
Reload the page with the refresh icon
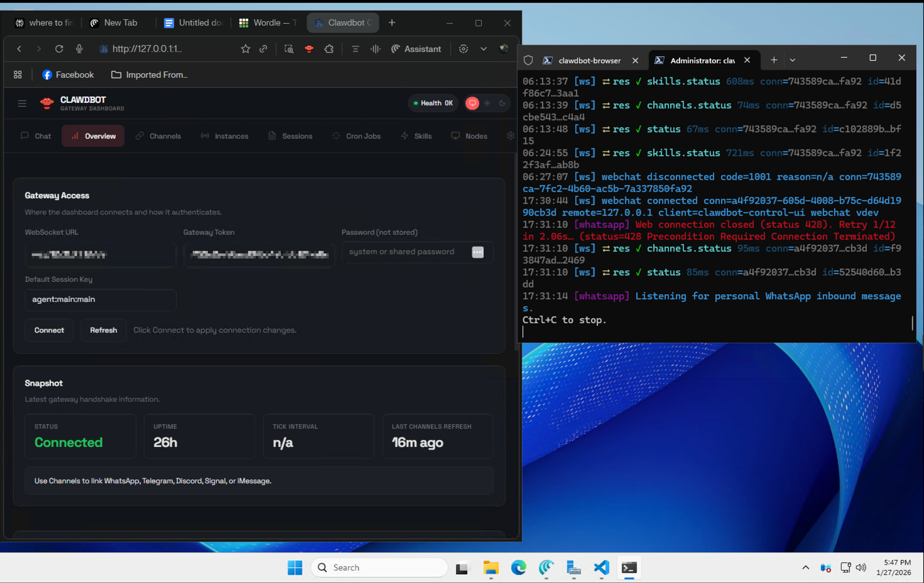pos(59,49)
